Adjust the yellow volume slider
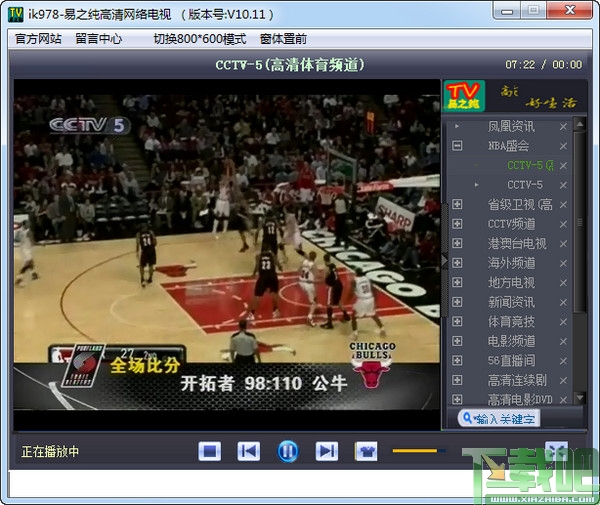Image resolution: width=600 pixels, height=505 pixels. pyautogui.click(x=419, y=451)
